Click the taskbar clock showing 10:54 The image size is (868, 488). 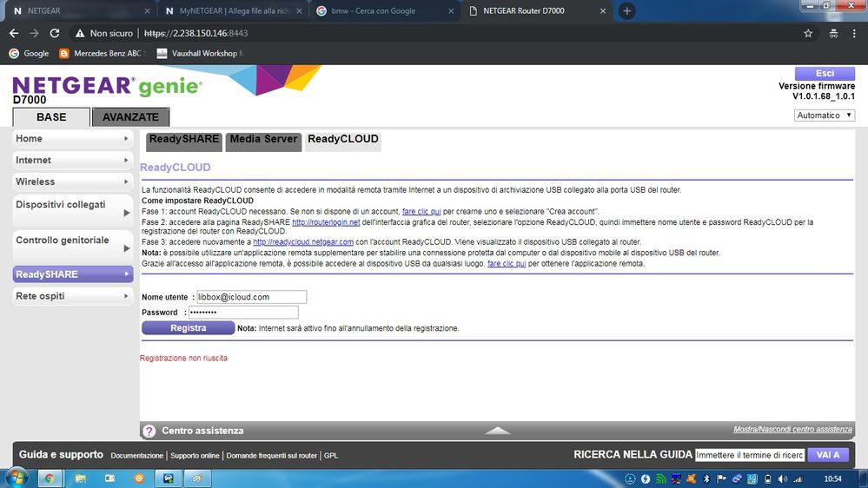pos(832,479)
